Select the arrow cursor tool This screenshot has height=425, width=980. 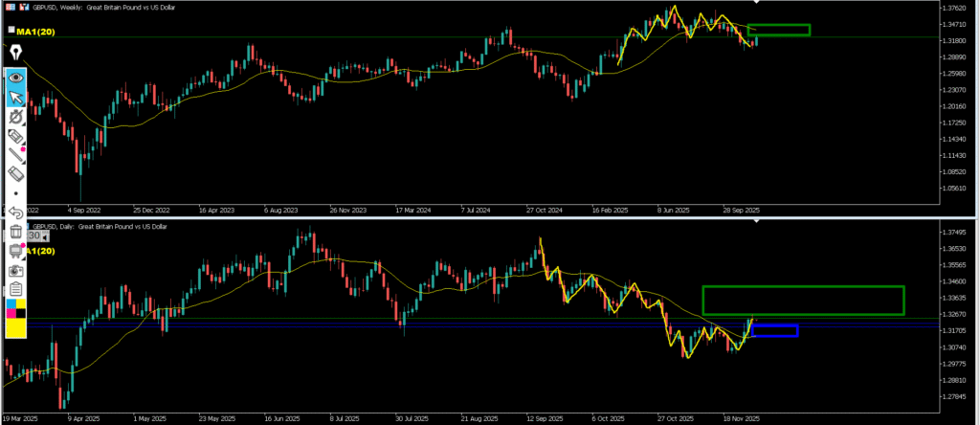click(x=16, y=98)
